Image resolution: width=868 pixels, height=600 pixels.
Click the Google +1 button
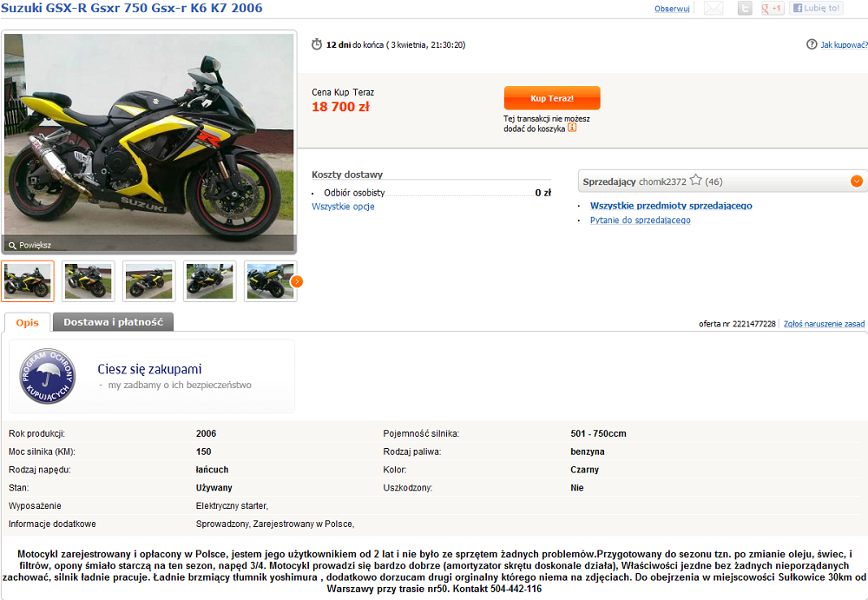pyautogui.click(x=773, y=9)
